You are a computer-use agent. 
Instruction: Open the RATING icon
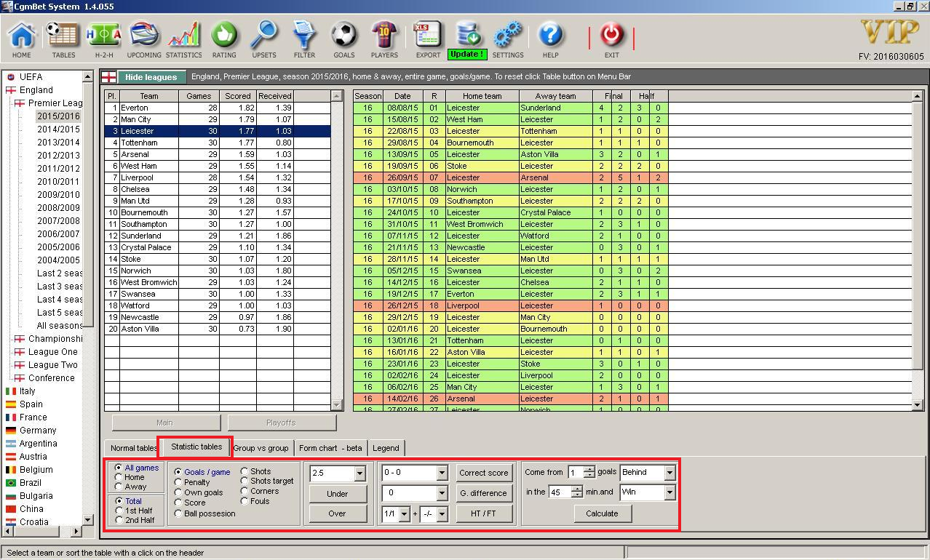tap(224, 34)
